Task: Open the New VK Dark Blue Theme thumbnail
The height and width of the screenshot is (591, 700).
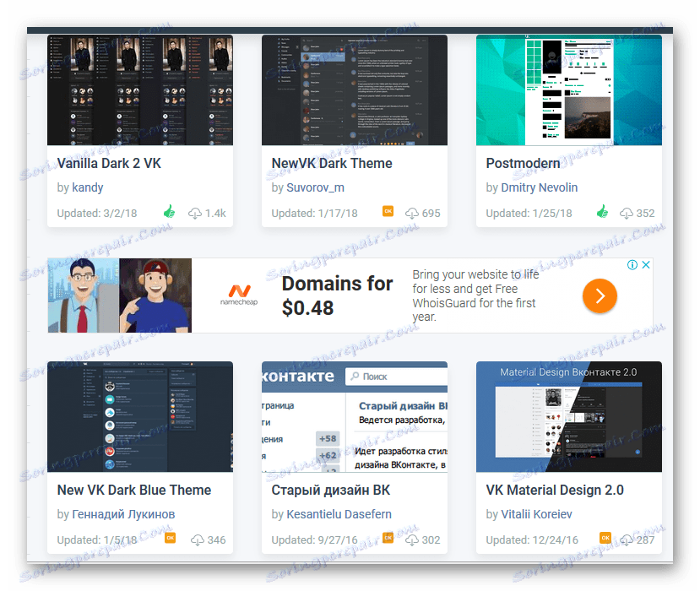Action: coord(140,416)
